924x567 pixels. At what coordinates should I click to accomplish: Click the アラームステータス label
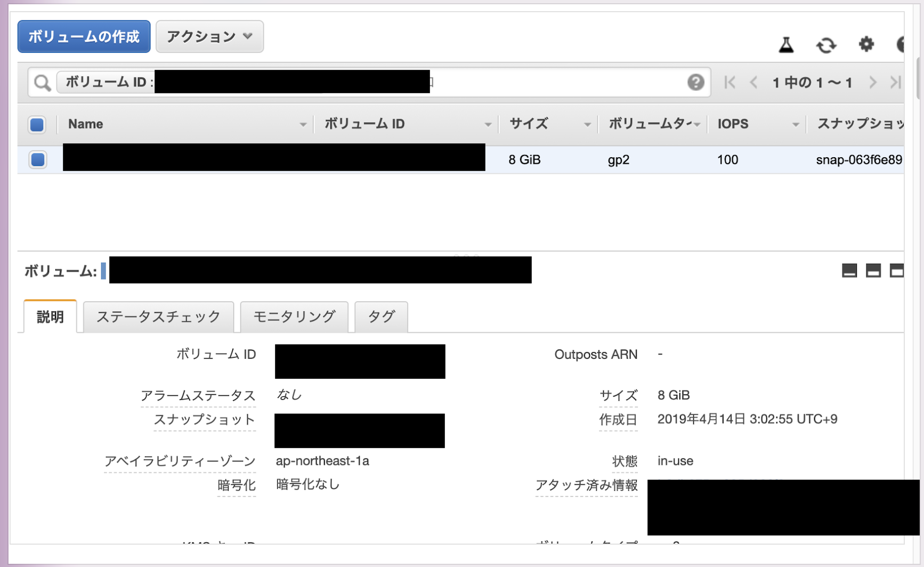[198, 395]
